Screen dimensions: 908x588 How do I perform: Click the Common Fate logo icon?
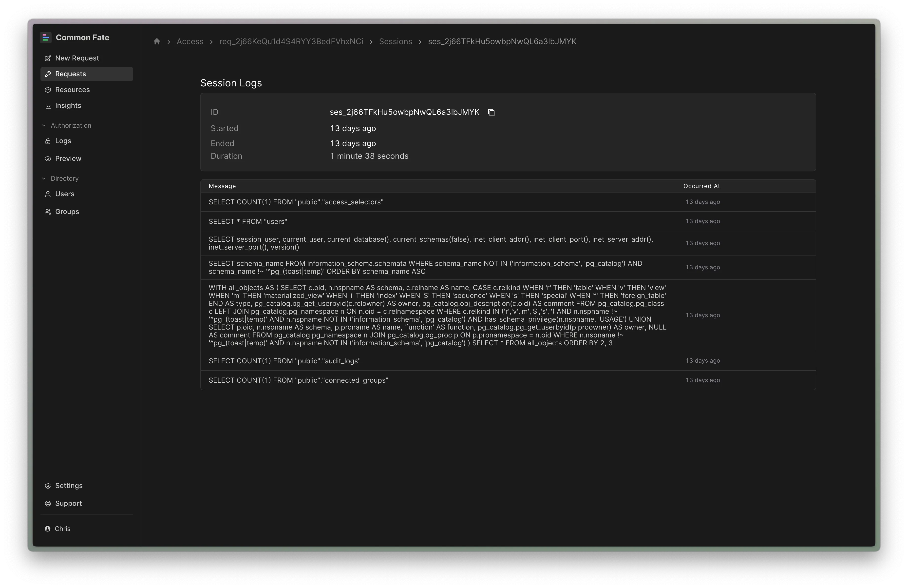point(46,37)
